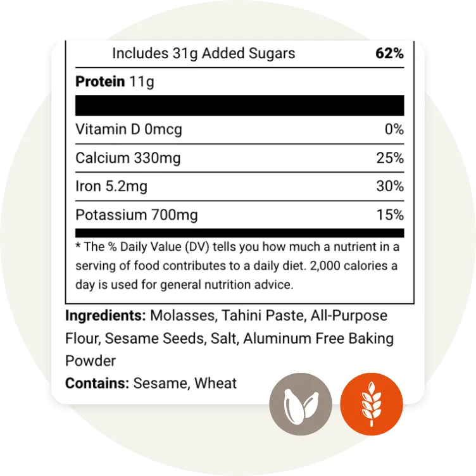The width and height of the screenshot is (476, 476).
Task: Select the Protein 11g row
Action: (x=115, y=82)
